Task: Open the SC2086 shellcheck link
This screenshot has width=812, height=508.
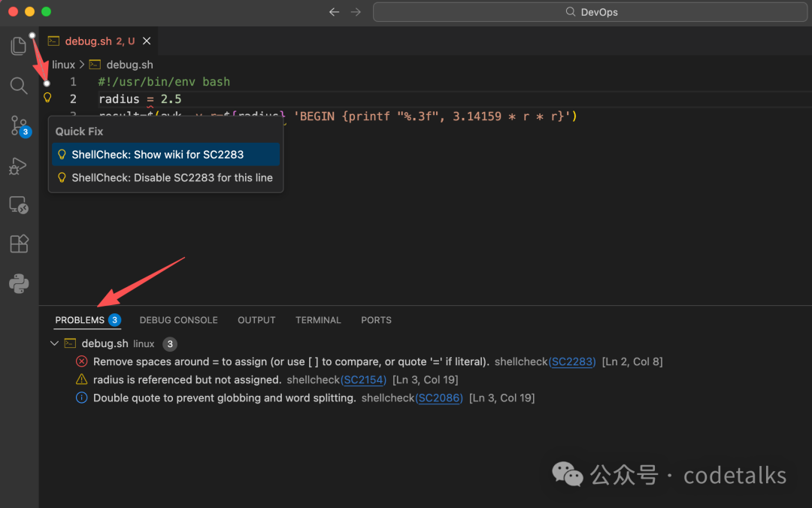Action: [439, 398]
